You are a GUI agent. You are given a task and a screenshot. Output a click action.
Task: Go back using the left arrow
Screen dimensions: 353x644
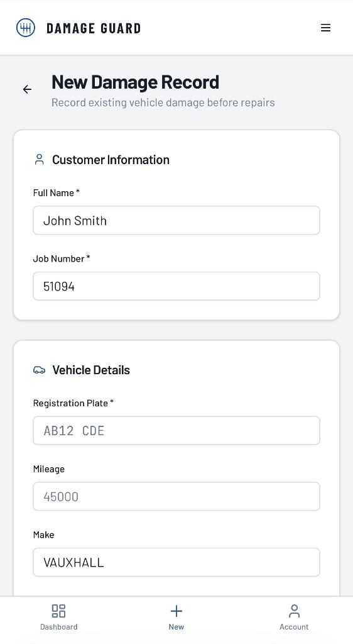pos(27,89)
